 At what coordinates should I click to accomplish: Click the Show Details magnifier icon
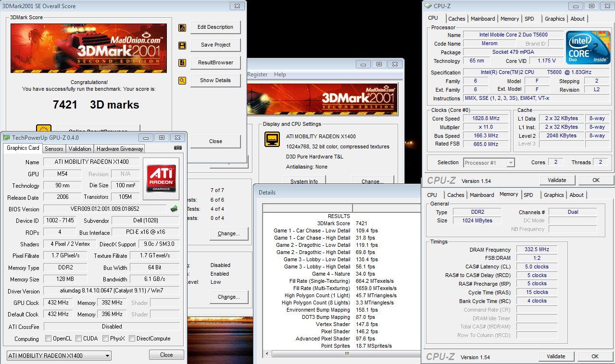(x=182, y=81)
